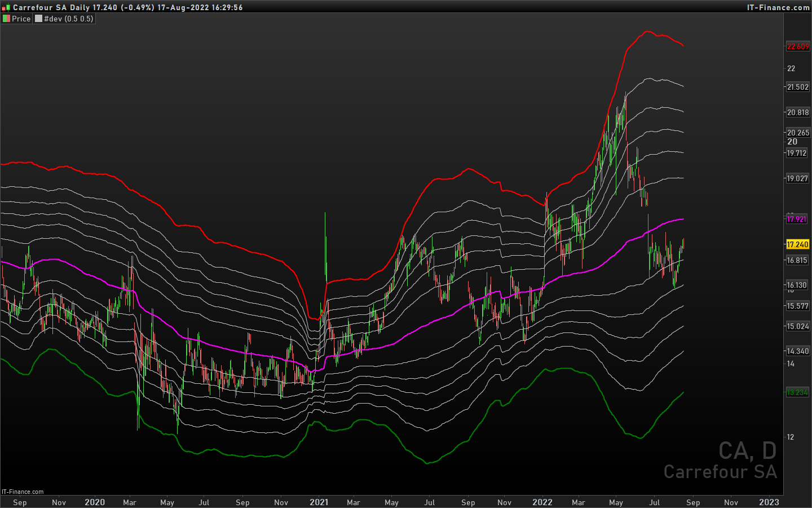This screenshot has width=812, height=508.
Task: Select the 16.130 price label
Action: click(797, 285)
